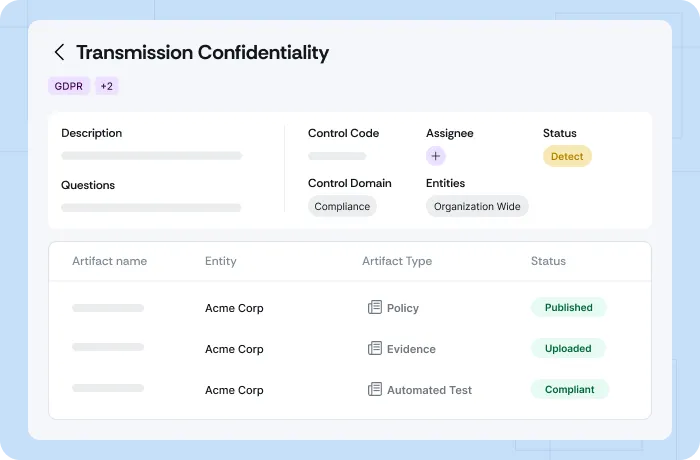
Task: Click the Status column header in table
Action: coord(548,261)
